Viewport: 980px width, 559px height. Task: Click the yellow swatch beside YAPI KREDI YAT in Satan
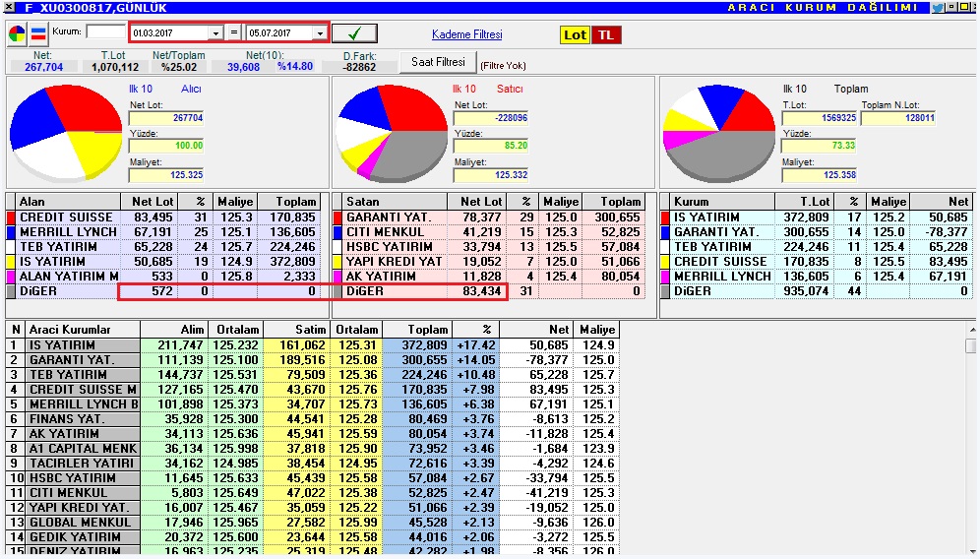click(337, 262)
